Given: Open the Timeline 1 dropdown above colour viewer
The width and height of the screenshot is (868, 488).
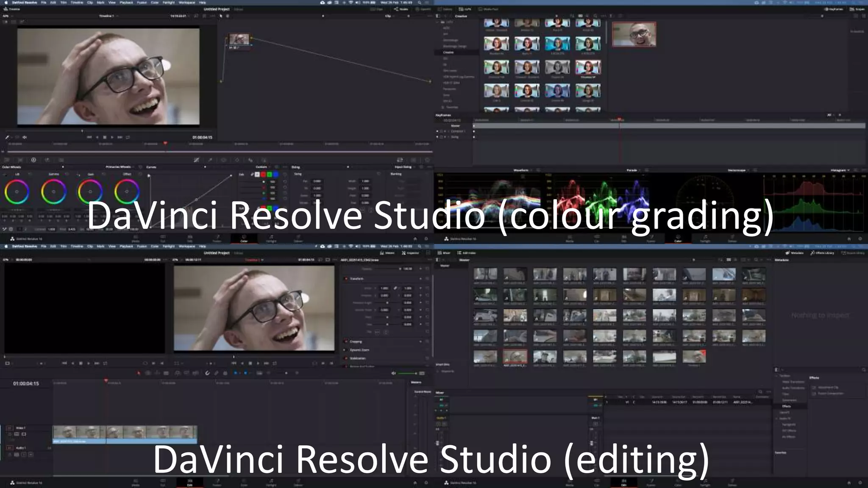Looking at the screenshot, I should point(108,16).
